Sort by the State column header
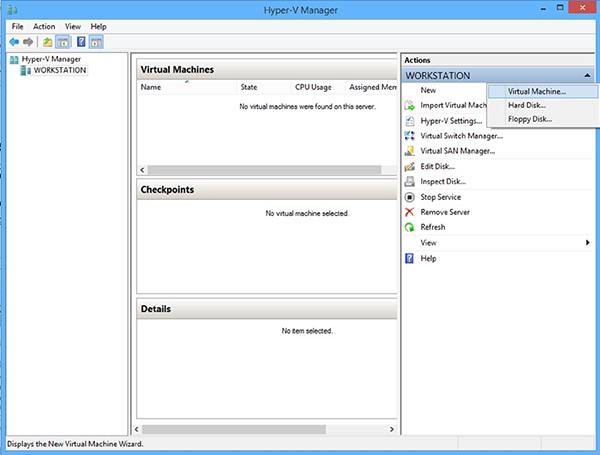Image resolution: width=600 pixels, height=455 pixels. tap(264, 87)
